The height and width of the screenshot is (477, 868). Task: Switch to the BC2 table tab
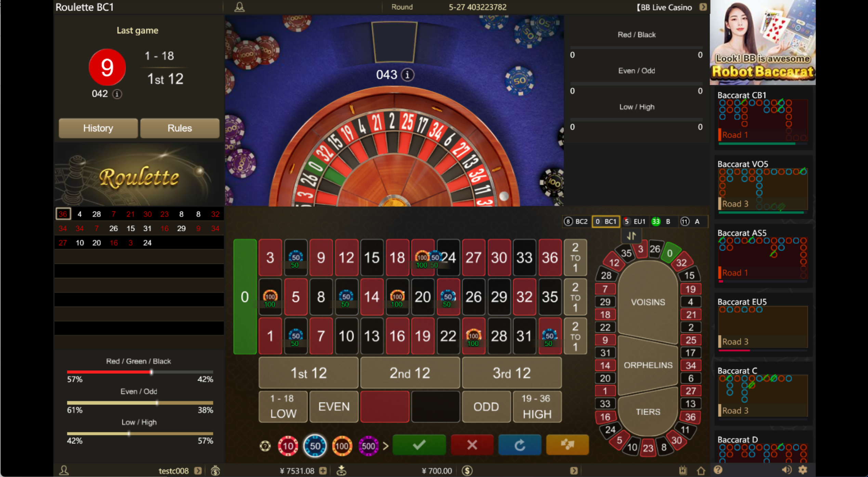[x=576, y=222]
